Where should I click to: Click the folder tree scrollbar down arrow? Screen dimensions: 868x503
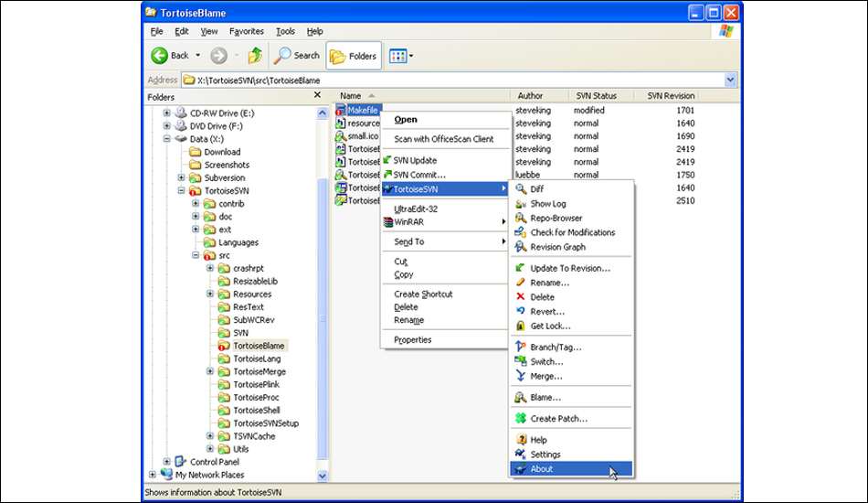click(323, 476)
